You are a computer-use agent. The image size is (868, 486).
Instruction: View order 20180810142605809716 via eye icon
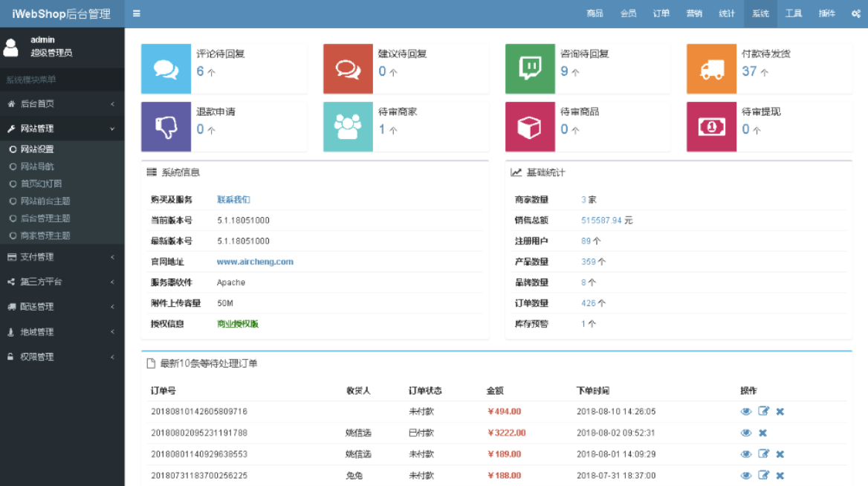[x=745, y=411]
